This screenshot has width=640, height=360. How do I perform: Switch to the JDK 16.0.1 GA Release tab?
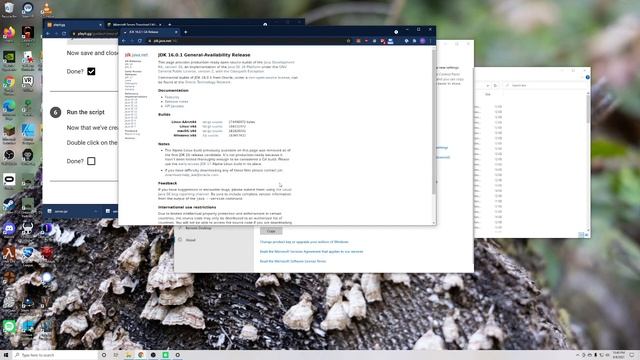(x=150, y=32)
